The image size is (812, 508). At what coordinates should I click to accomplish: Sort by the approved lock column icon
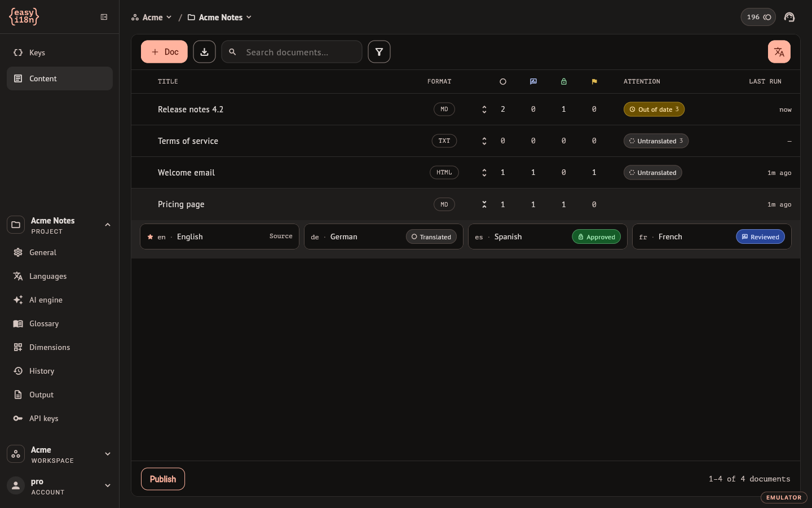click(x=564, y=81)
